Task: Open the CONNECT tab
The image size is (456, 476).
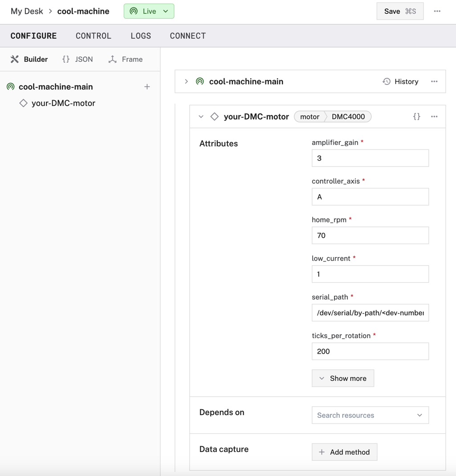Action: 187,36
